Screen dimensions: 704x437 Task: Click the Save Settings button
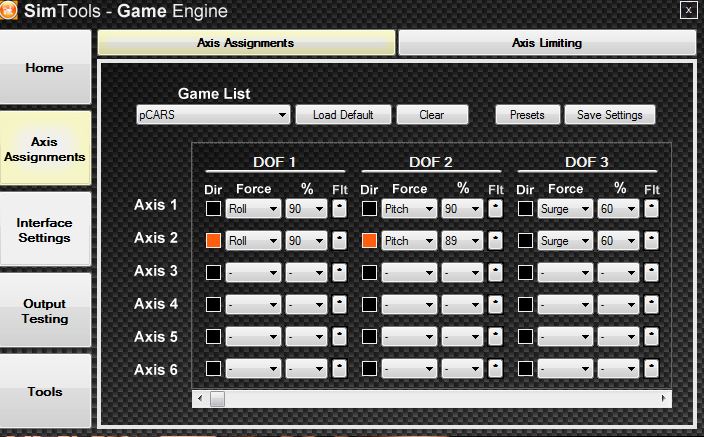pyautogui.click(x=610, y=115)
